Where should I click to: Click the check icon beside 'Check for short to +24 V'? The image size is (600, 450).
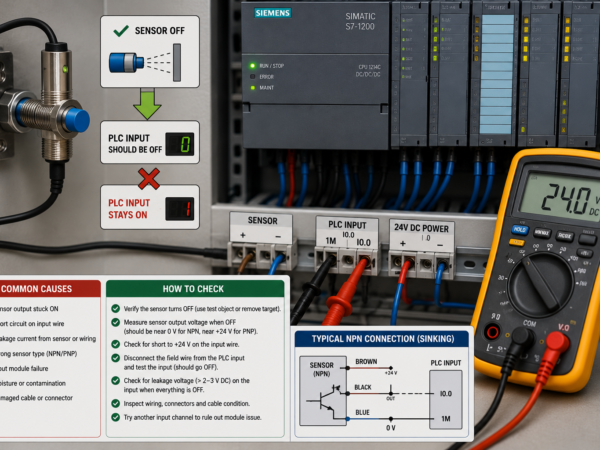click(116, 344)
